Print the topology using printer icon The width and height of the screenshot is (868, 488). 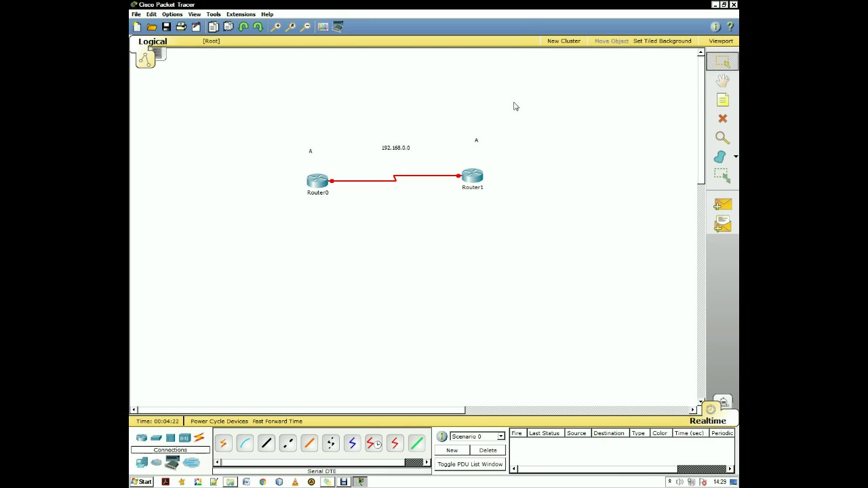(x=181, y=26)
